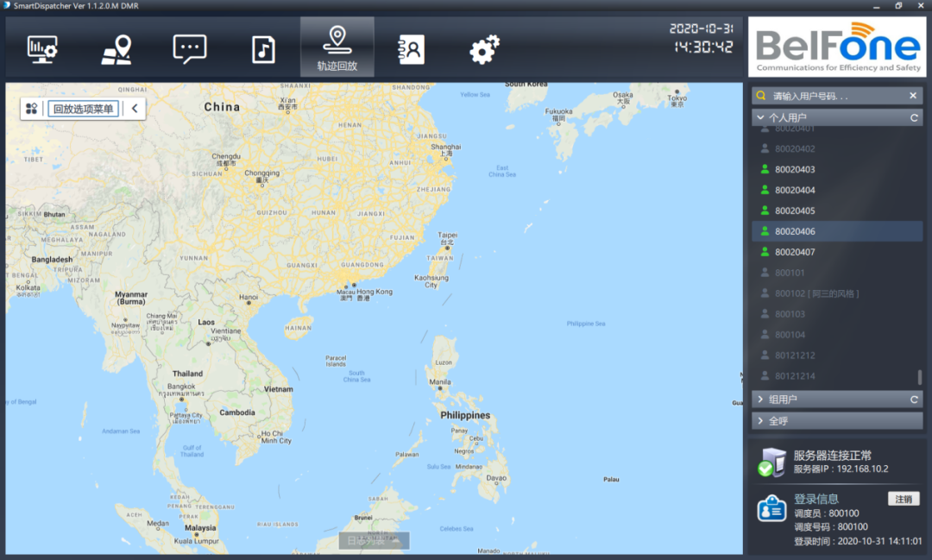932x560 pixels.
Task: Select user 80020402
Action: (837, 148)
